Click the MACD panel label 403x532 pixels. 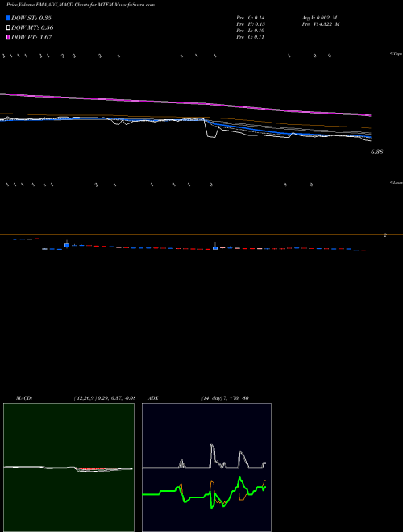(24, 398)
